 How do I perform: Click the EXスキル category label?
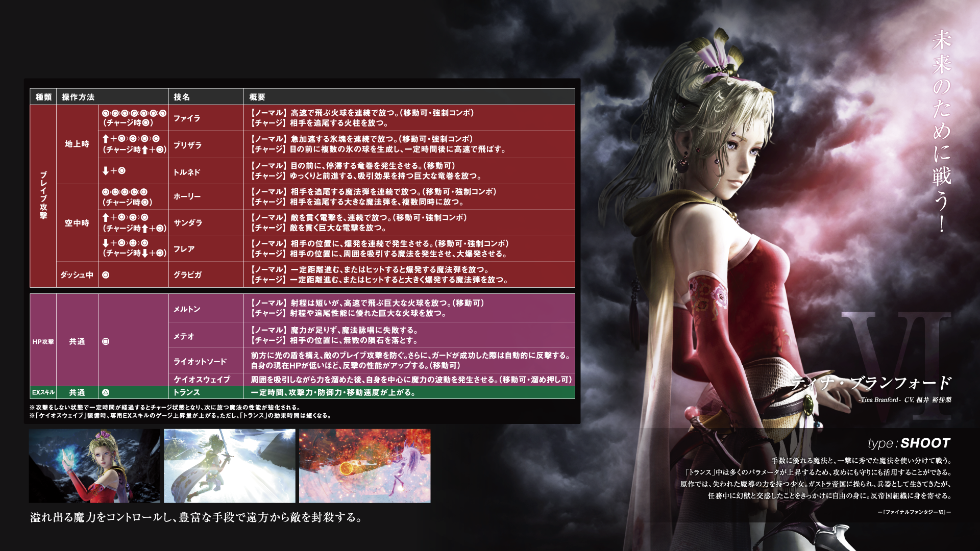point(43,392)
